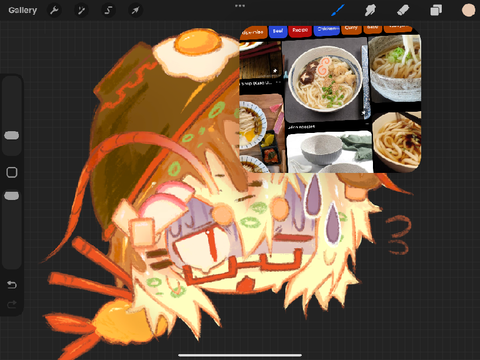The width and height of the screenshot is (480, 360).
Task: Activate the Transform arrow tool
Action: (135, 10)
